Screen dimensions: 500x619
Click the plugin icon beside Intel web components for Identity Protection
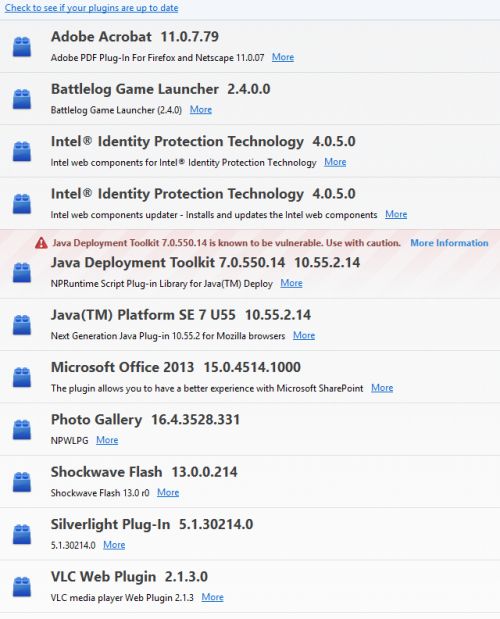(x=22, y=151)
